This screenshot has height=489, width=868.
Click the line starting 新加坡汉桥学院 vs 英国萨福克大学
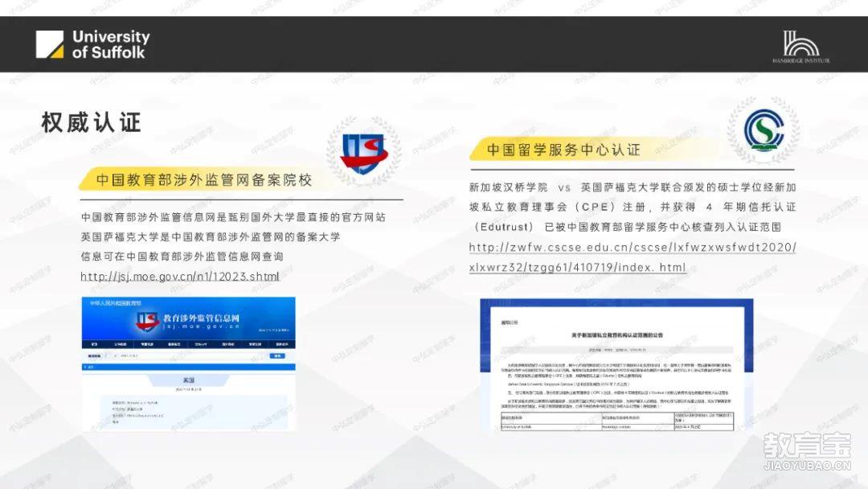tap(633, 187)
